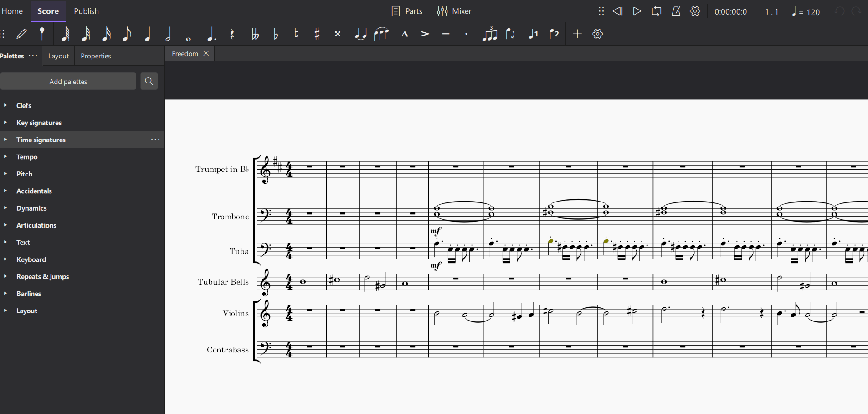Select the pencil note input tool
The image size is (868, 414).
[21, 34]
